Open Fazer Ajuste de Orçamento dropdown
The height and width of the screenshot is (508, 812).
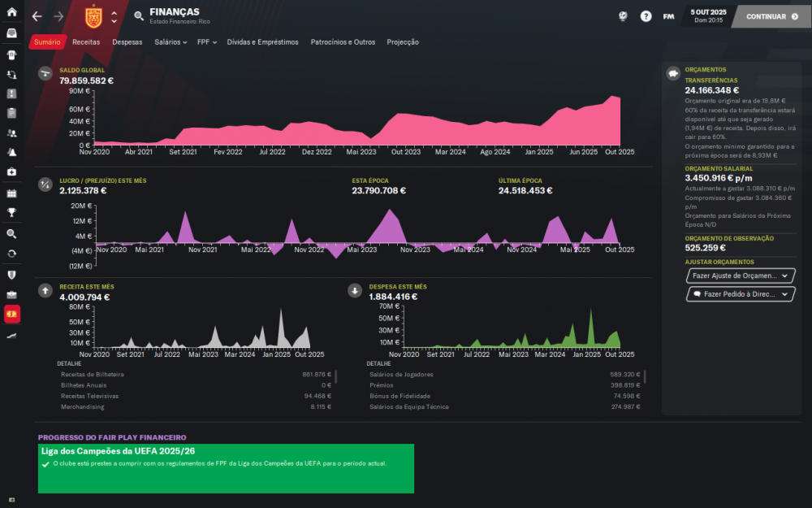coord(741,276)
